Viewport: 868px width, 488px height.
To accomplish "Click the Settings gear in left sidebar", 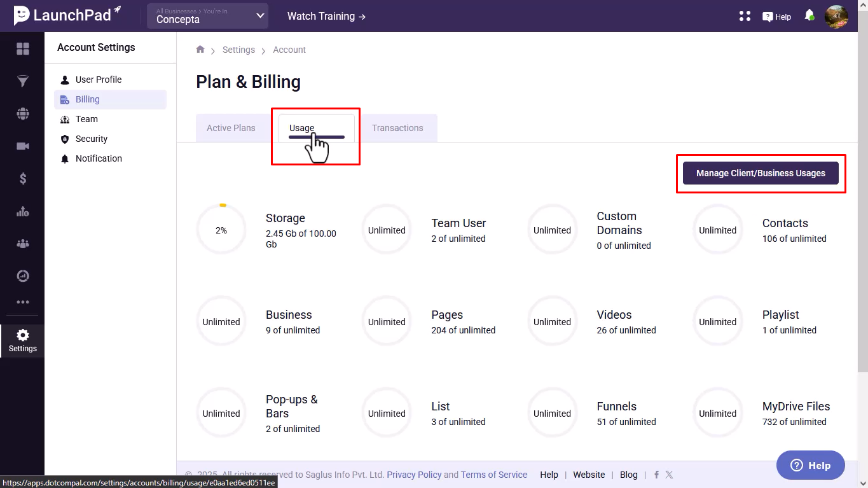I will click(x=23, y=341).
